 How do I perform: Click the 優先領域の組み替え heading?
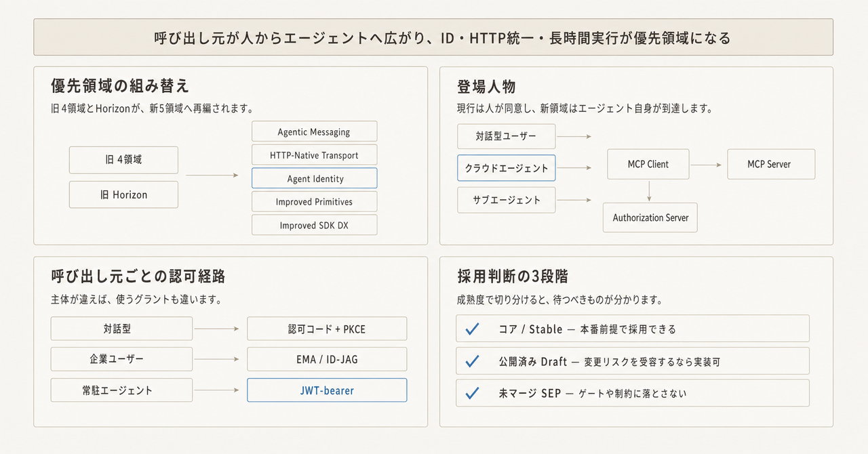point(120,86)
